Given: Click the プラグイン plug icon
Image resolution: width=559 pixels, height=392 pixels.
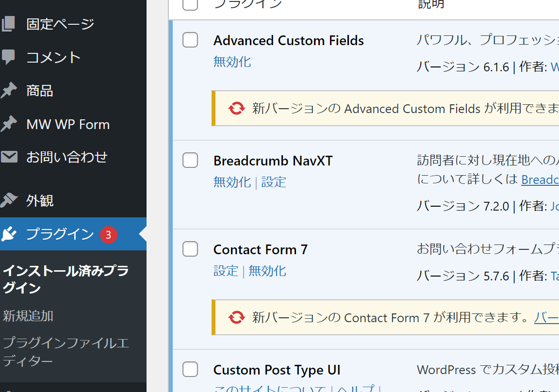Looking at the screenshot, I should pos(9,234).
